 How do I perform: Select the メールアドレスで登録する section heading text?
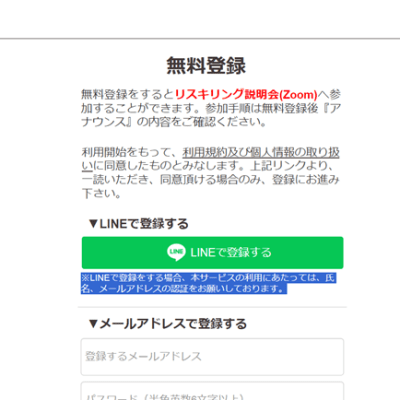pyautogui.click(x=173, y=324)
